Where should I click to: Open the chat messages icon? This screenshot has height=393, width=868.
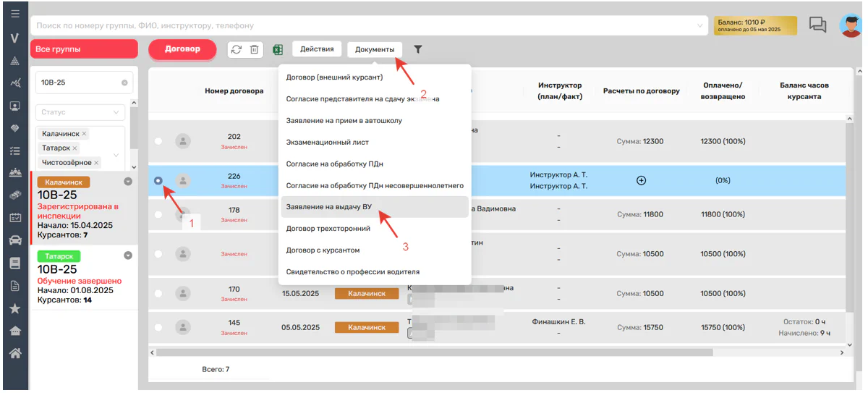click(817, 25)
